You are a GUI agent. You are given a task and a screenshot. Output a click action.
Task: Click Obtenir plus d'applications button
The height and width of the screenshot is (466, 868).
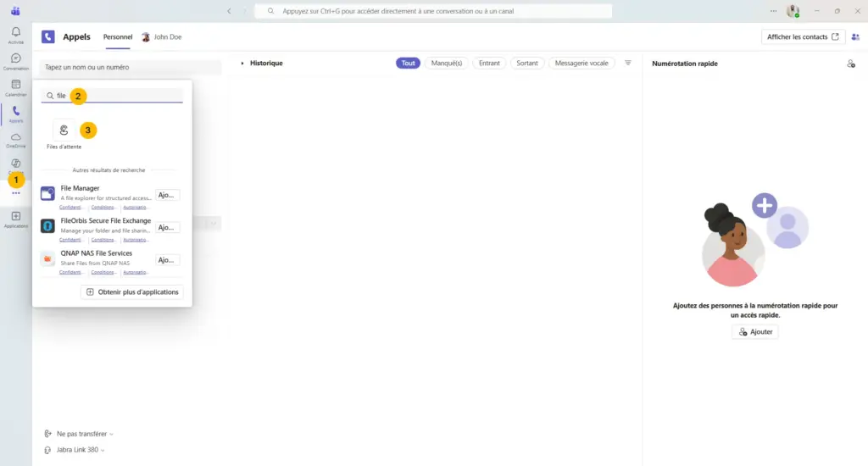(132, 291)
